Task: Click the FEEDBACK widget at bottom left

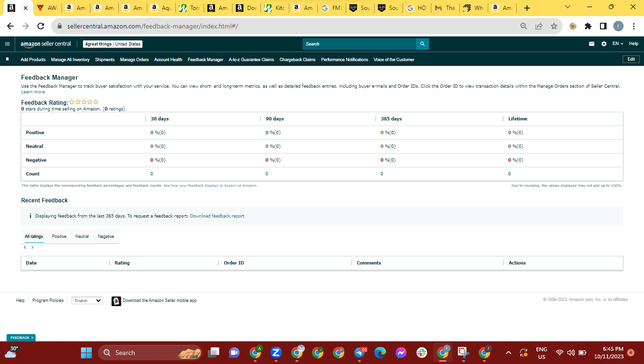Action: (21, 337)
